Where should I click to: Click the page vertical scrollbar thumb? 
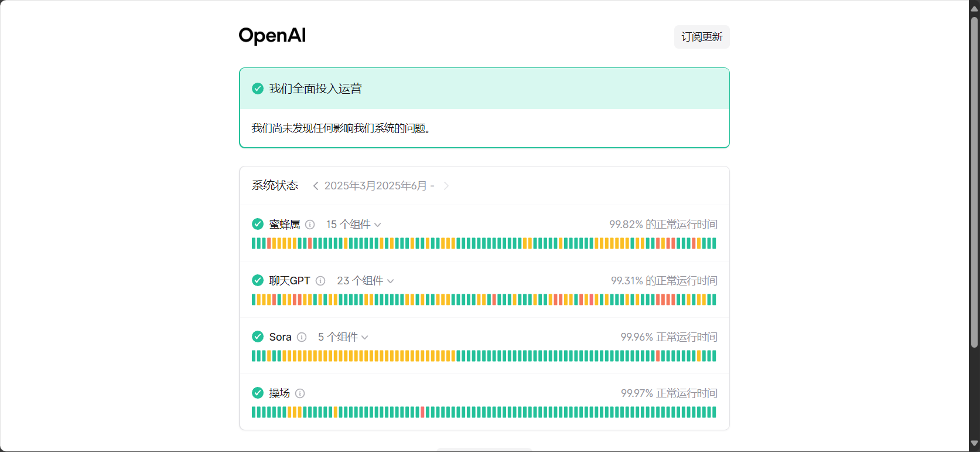(974, 182)
